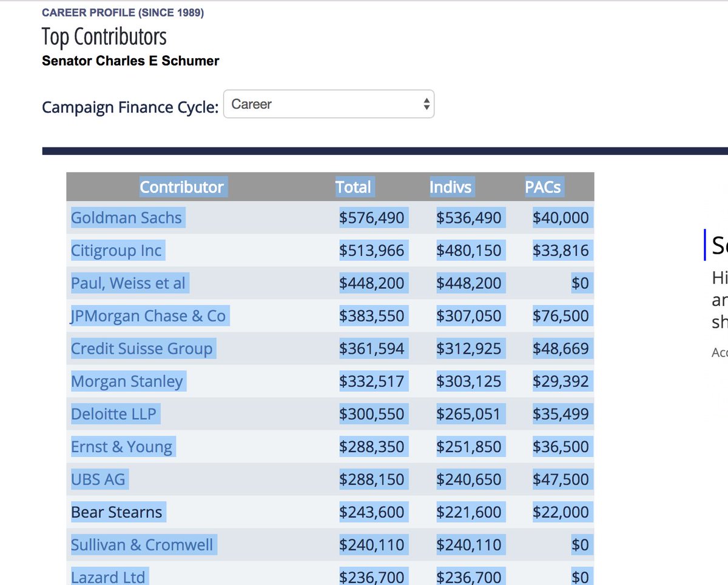The height and width of the screenshot is (585, 728).
Task: Click Goldman Sachs total $576,490
Action: pos(372,217)
